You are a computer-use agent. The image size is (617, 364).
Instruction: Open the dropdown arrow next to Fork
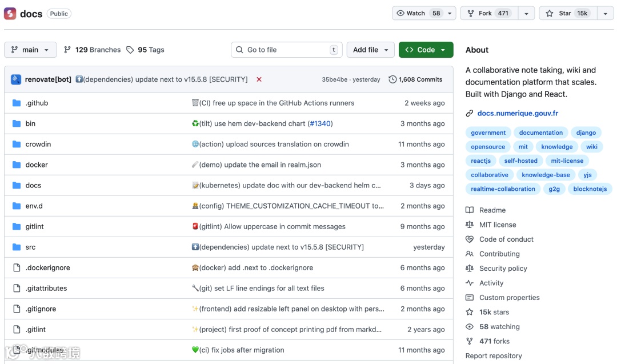(x=526, y=13)
